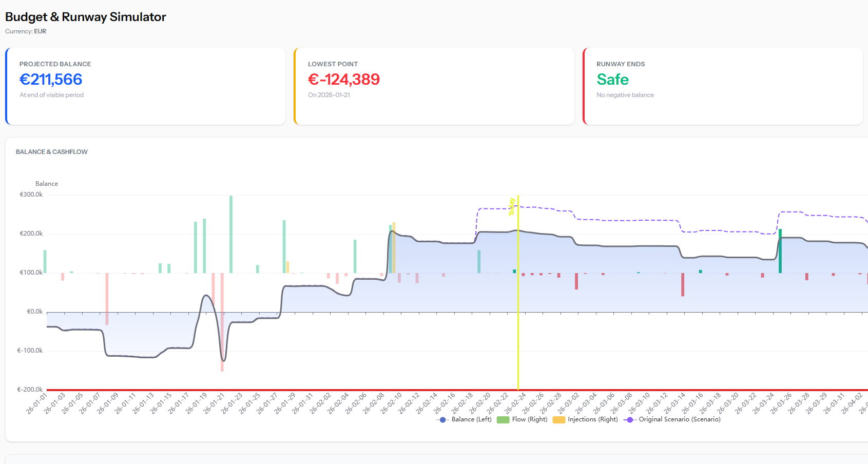Click the red threshold line at €-200.0k
868x464 pixels.
tap(308, 390)
